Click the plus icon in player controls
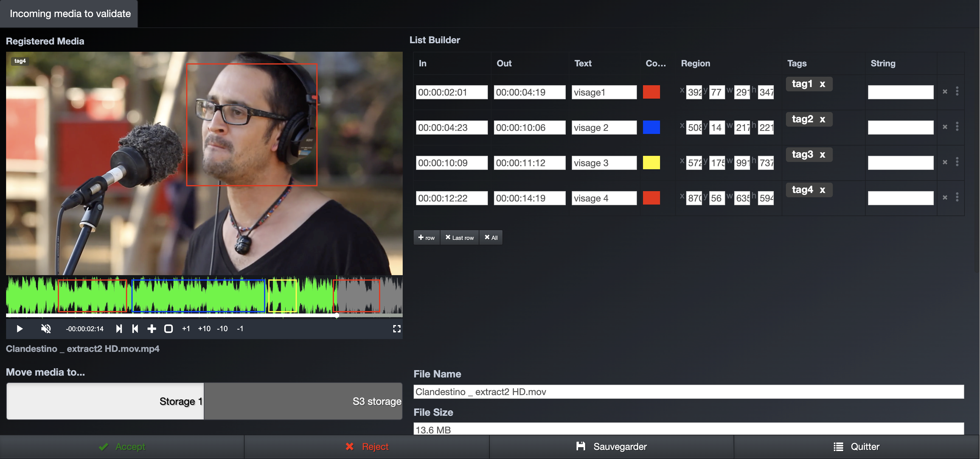The width and height of the screenshot is (980, 459). point(151,328)
